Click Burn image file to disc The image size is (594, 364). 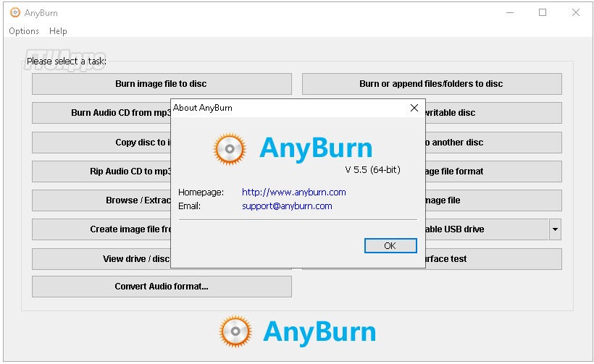(x=162, y=84)
